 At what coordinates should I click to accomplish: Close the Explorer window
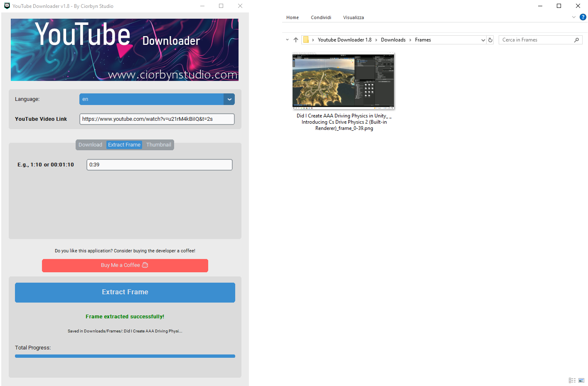click(578, 6)
